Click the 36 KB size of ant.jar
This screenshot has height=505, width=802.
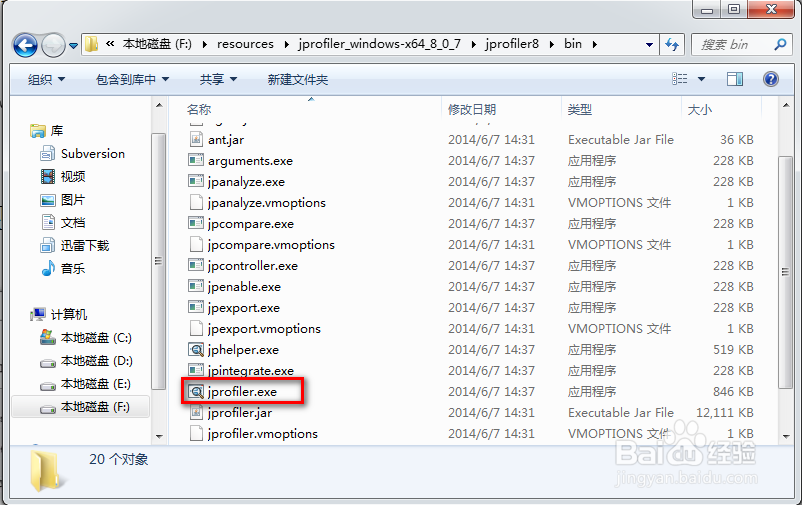pyautogui.click(x=737, y=140)
